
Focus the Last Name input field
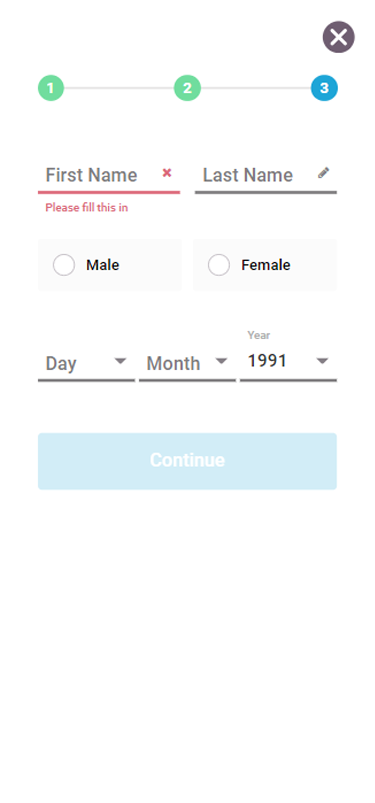pyautogui.click(x=266, y=176)
